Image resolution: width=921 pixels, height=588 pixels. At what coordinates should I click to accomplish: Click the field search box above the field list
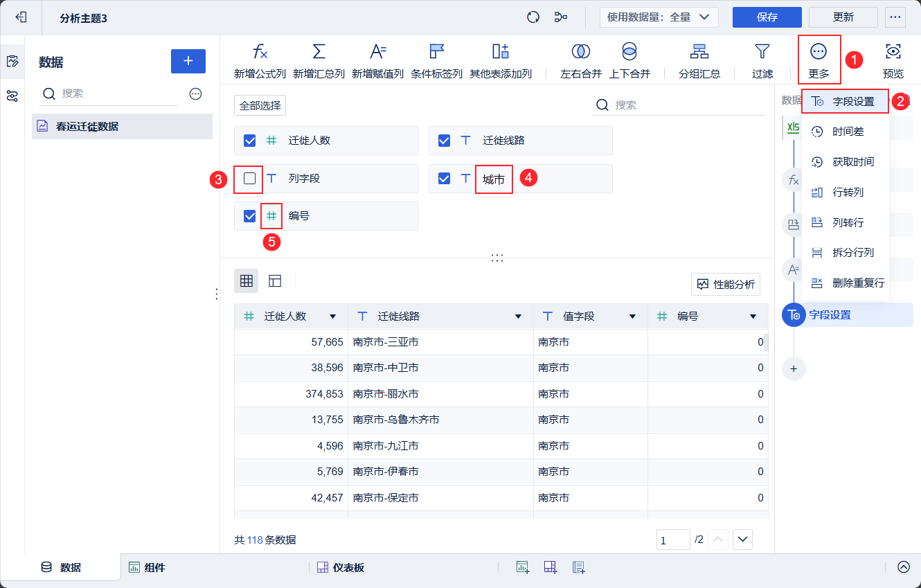679,105
